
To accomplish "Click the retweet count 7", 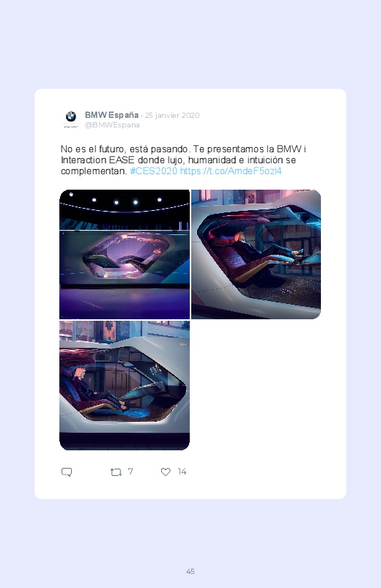I will (130, 472).
